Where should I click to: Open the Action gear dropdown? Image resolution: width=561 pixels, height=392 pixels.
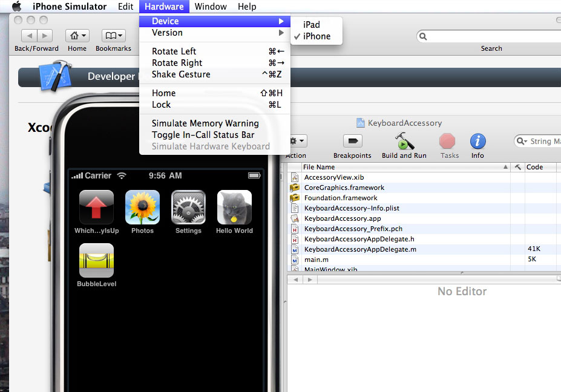(x=298, y=141)
